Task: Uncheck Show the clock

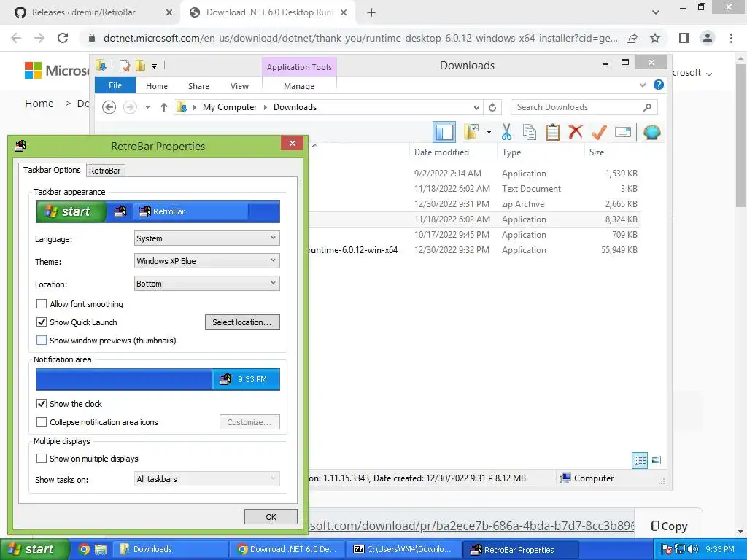Action: tap(42, 403)
